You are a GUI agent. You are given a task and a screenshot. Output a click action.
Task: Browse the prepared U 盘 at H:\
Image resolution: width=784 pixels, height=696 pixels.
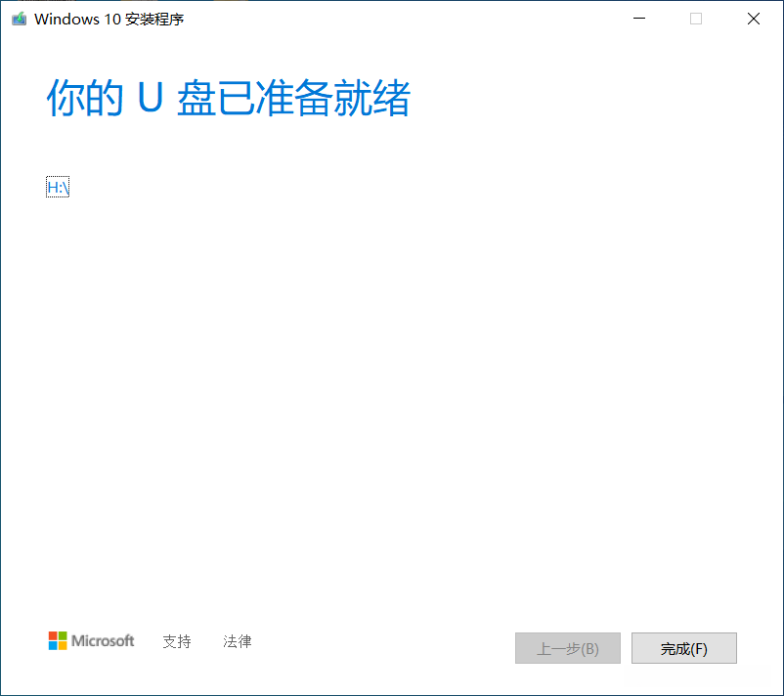pos(58,187)
